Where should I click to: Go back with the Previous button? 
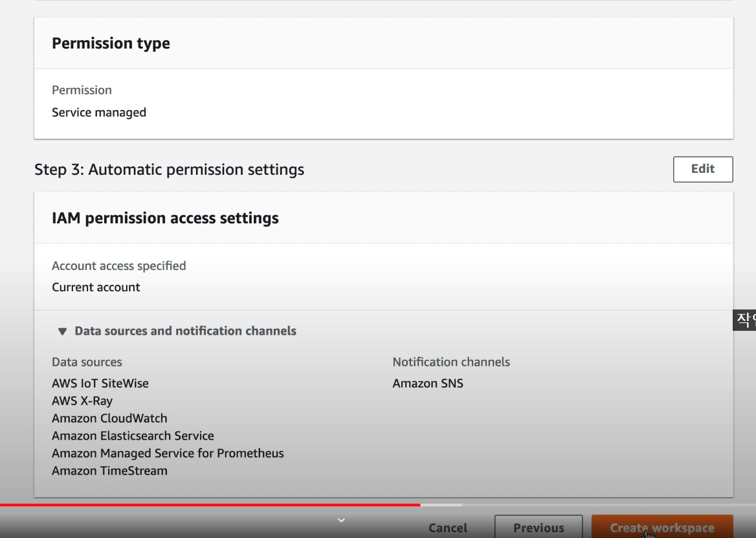click(539, 527)
